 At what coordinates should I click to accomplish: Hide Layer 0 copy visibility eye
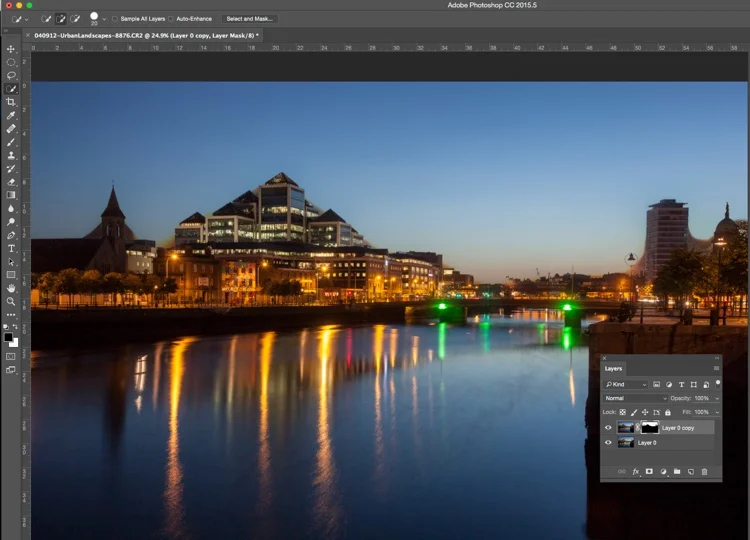tap(608, 428)
